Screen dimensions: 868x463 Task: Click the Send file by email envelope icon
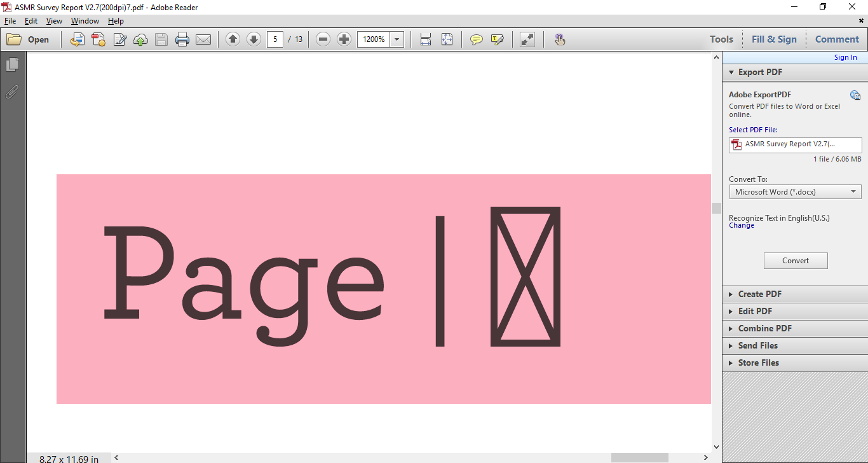tap(203, 39)
